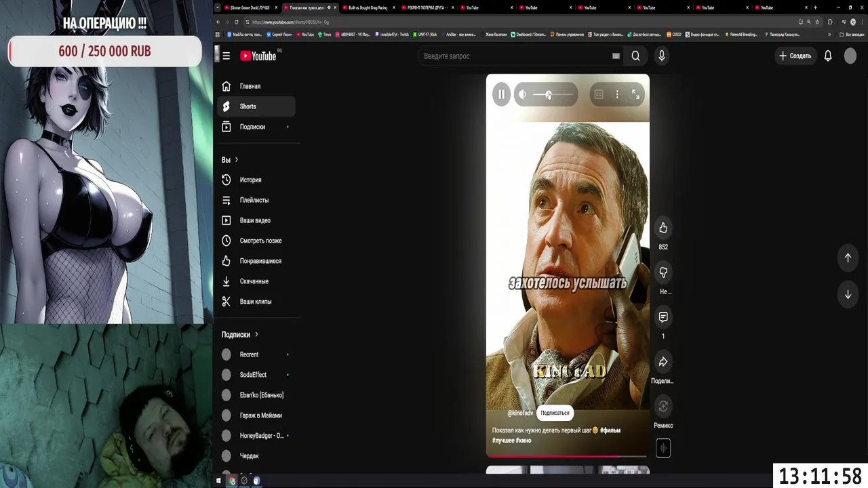Open the UNIT47 | Kick bookmark
The width and height of the screenshot is (868, 488).
pyautogui.click(x=425, y=34)
